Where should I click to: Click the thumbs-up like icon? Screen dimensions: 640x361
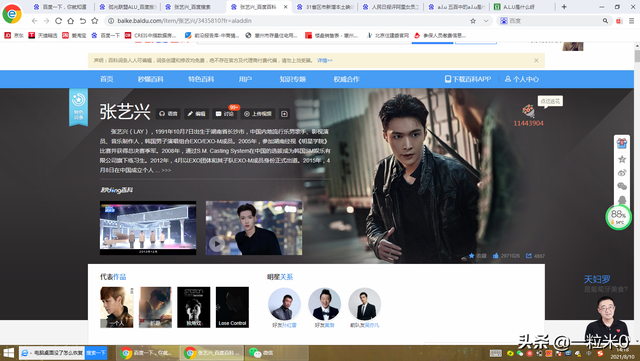point(496,256)
